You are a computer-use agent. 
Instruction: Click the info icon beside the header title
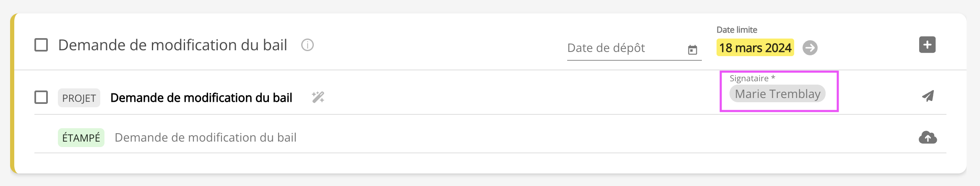308,45
